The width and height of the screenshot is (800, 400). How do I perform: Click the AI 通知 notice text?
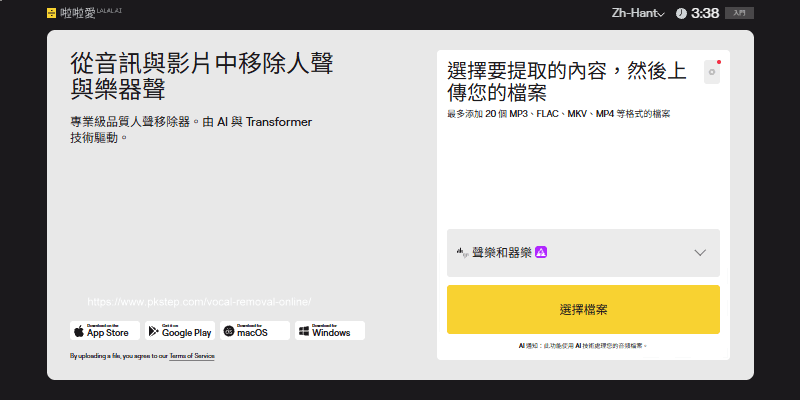coord(583,346)
